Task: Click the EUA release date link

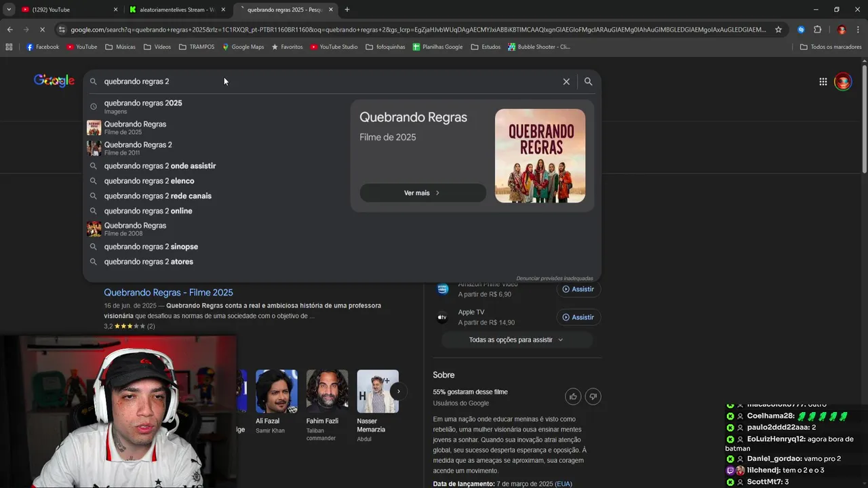Action: pyautogui.click(x=564, y=484)
